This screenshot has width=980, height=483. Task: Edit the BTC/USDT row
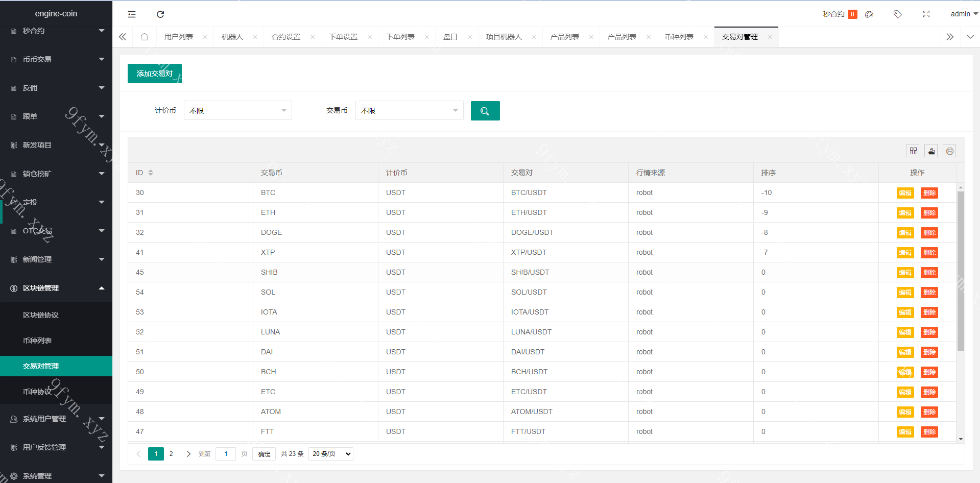[x=905, y=193]
